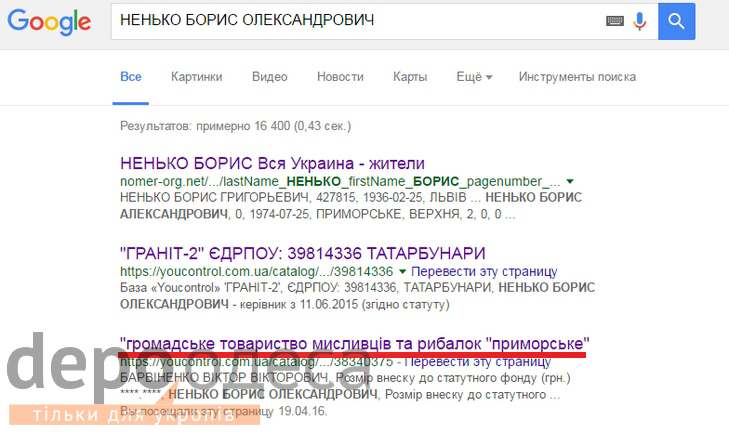
Task: Expand the nomer-org.net result options arrow
Action: [570, 181]
